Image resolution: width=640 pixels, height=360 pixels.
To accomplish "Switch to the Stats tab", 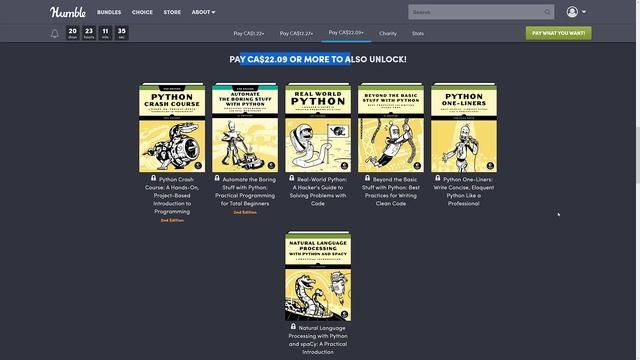I will coord(418,33).
